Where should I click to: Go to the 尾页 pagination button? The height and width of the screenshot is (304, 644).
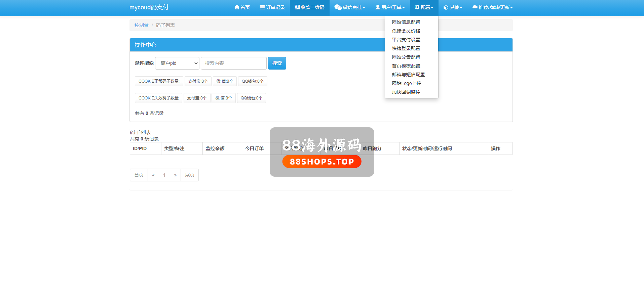(x=190, y=175)
